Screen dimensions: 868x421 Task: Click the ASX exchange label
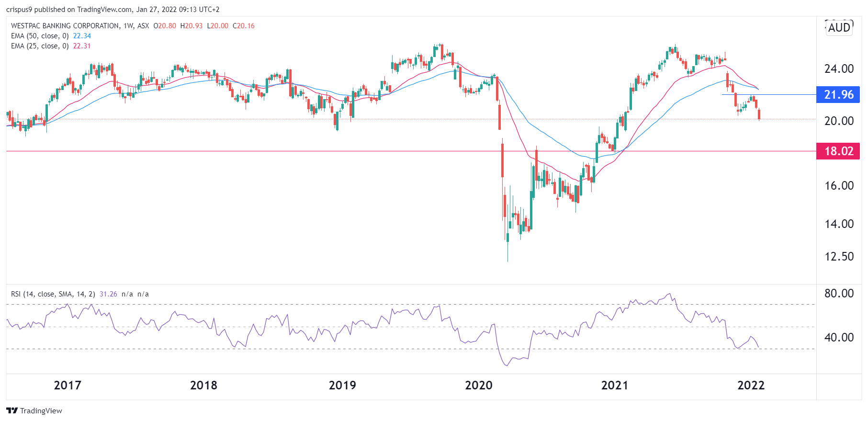(143, 26)
